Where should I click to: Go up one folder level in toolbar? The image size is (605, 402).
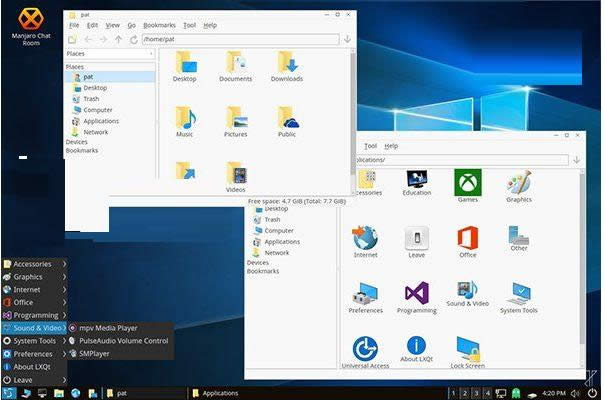[x=118, y=39]
